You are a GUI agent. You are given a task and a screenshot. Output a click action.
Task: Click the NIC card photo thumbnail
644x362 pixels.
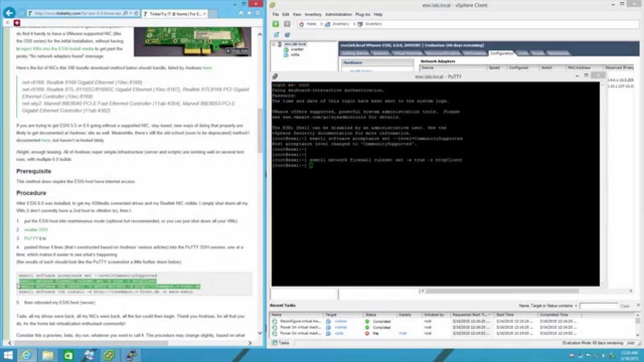tap(192, 41)
